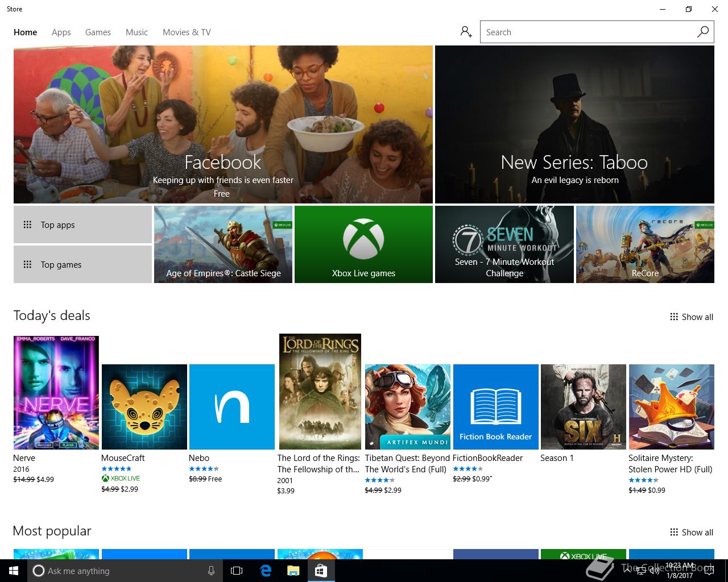Image resolution: width=728 pixels, height=582 pixels.
Task: Open the Fiction Book Reader icon
Action: pos(496,407)
